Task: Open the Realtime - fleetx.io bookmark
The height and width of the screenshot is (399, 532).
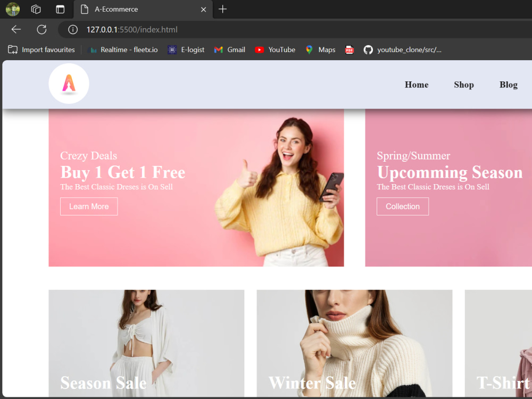Action: coord(122,49)
